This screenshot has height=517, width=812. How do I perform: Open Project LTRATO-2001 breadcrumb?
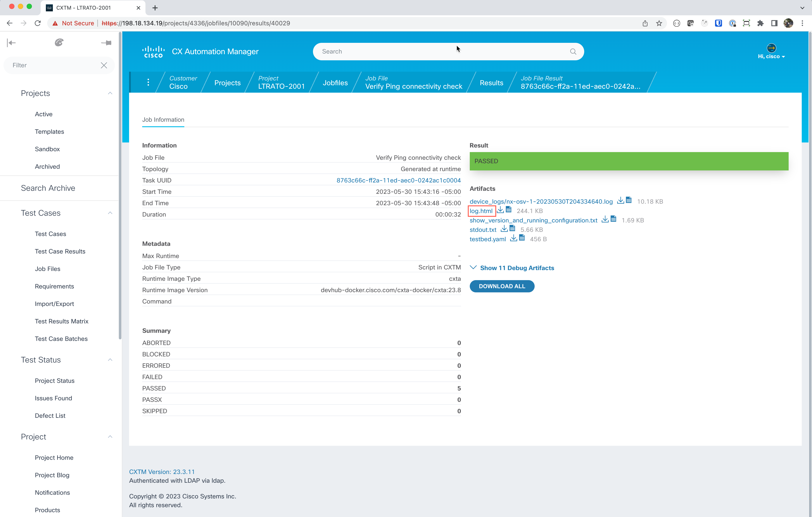pyautogui.click(x=281, y=82)
